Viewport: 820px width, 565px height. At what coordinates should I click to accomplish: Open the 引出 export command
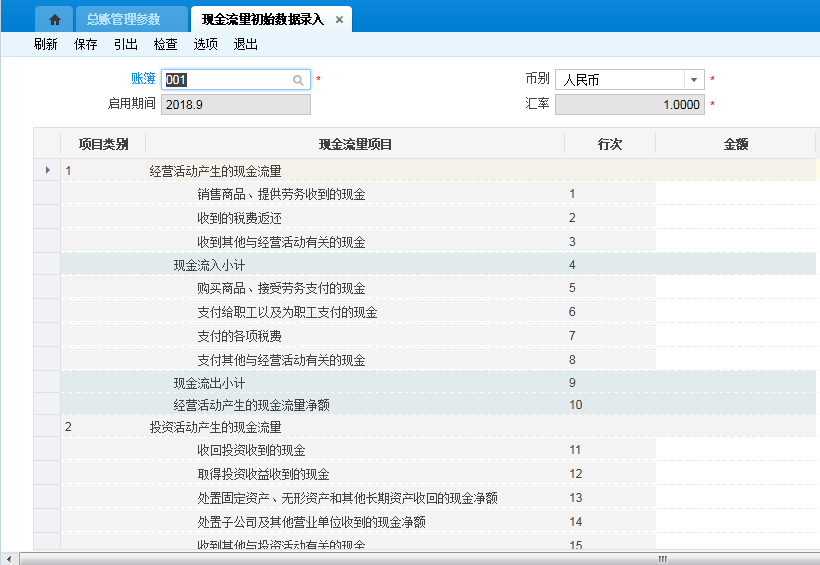point(125,44)
